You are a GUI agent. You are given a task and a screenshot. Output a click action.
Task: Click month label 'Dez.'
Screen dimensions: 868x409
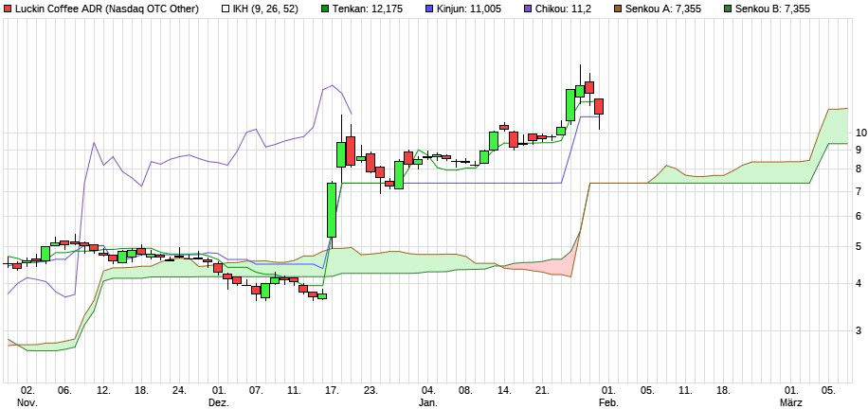tap(220, 402)
